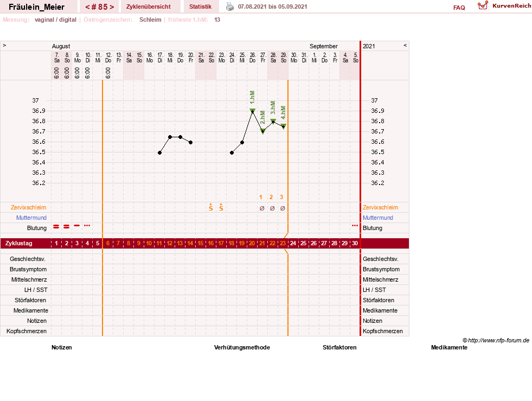Click the left LH / SST row label

pyautogui.click(x=36, y=290)
